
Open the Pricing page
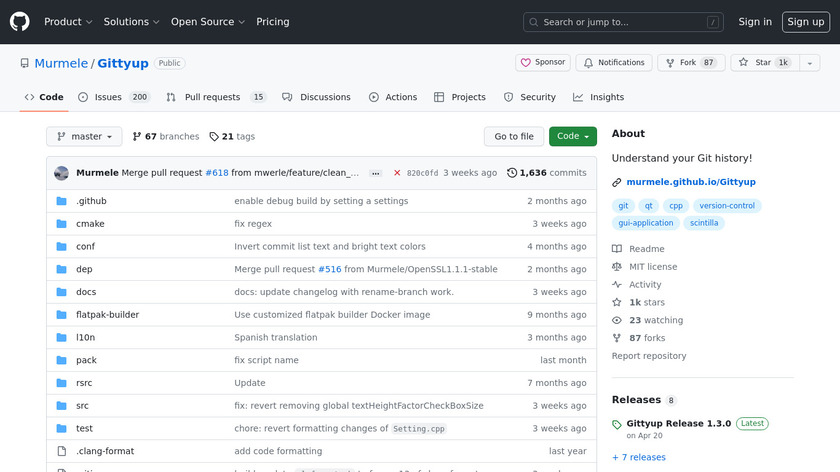[x=273, y=22]
